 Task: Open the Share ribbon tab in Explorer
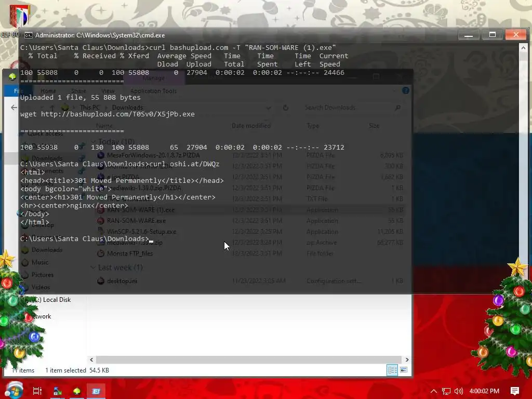click(78, 91)
